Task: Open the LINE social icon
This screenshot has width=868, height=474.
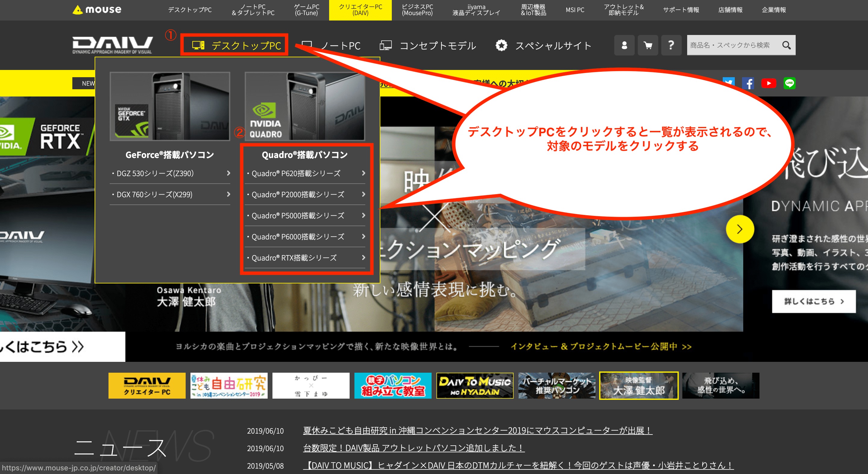Action: pos(789,83)
